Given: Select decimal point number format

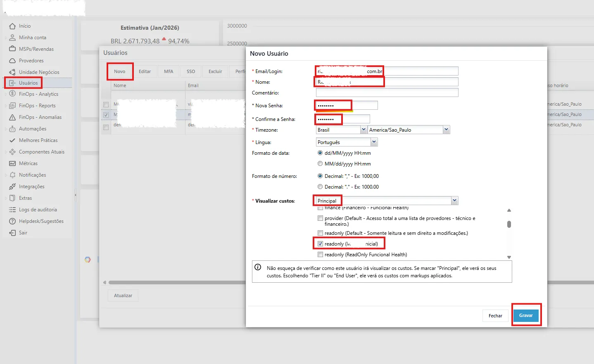Looking at the screenshot, I should tap(320, 187).
